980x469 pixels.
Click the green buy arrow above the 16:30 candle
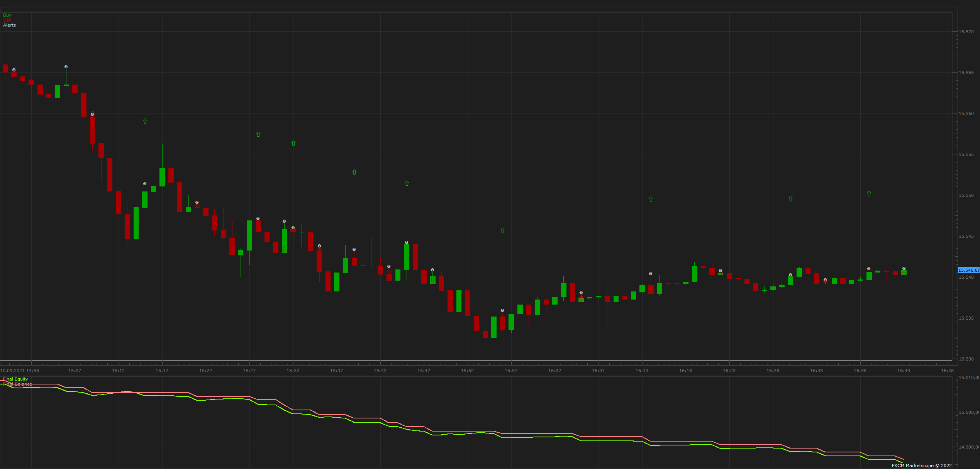pos(791,199)
